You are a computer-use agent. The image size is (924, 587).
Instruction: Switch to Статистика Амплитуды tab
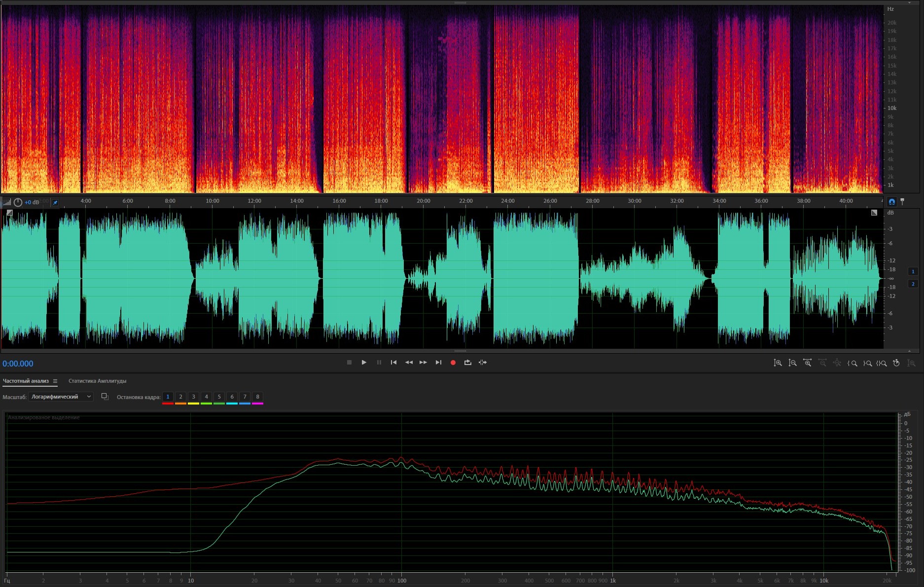click(97, 381)
